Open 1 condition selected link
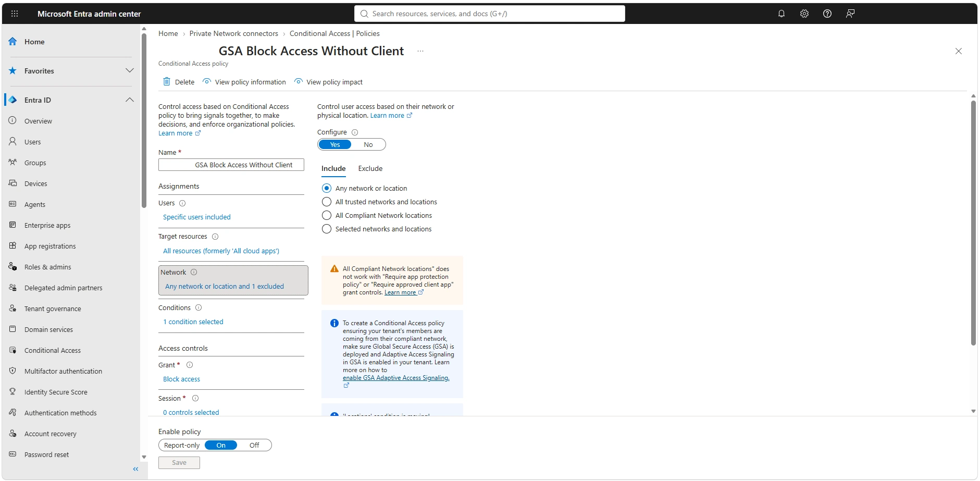The width and height of the screenshot is (980, 481). click(193, 322)
